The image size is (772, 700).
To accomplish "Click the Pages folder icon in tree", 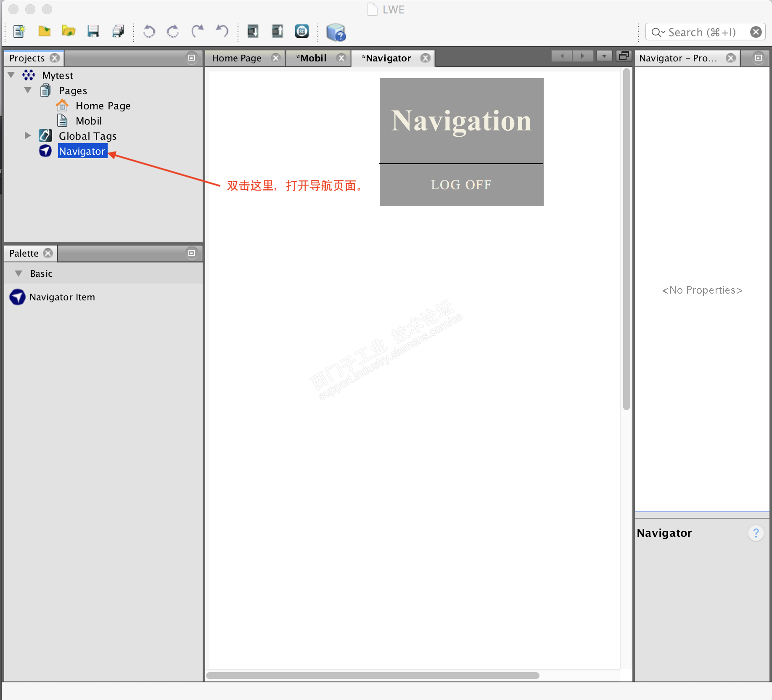I will pos(45,90).
